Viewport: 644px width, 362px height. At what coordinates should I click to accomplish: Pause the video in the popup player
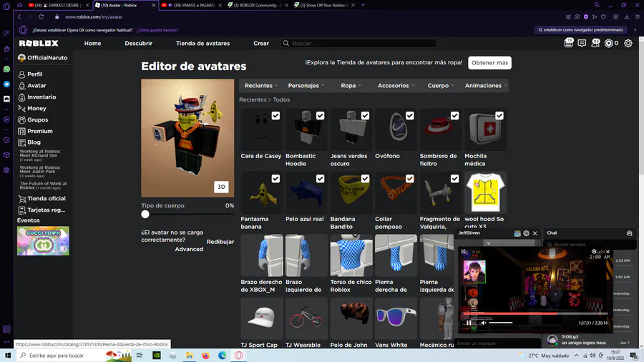point(469,323)
